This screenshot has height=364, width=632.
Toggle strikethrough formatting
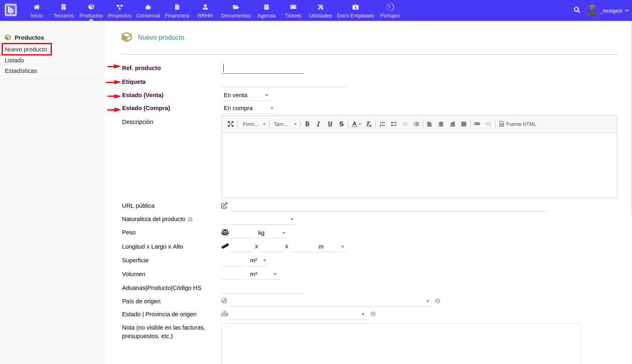[341, 124]
